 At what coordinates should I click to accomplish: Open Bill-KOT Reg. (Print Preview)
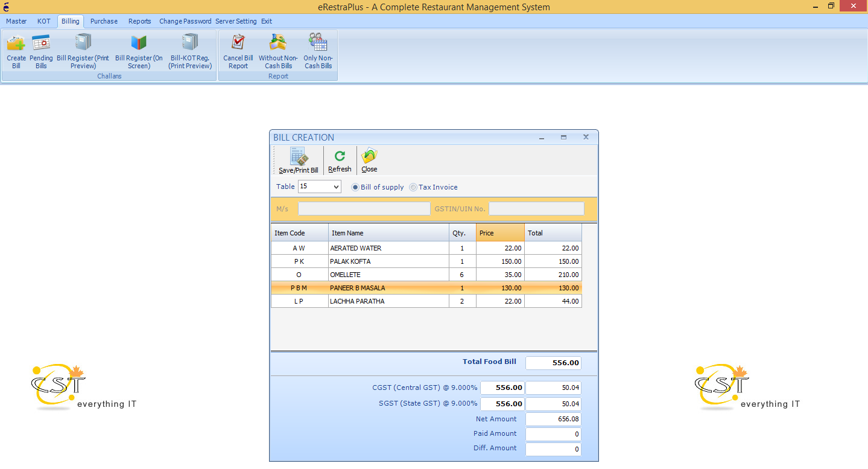190,51
